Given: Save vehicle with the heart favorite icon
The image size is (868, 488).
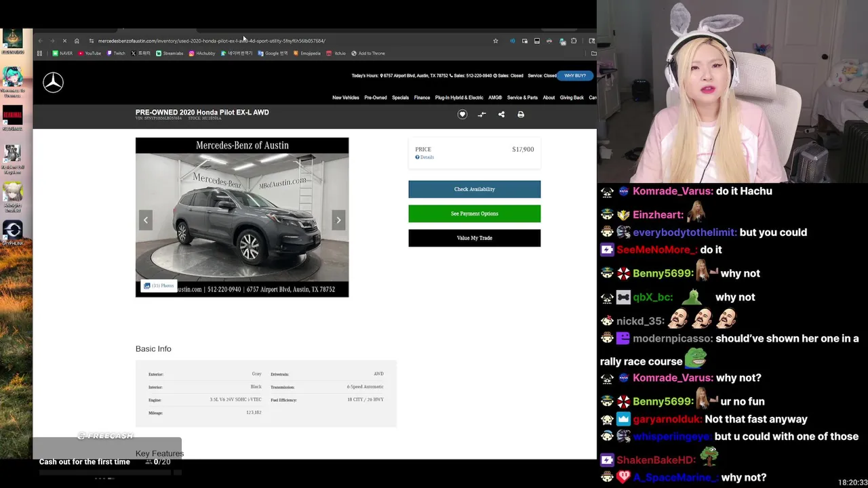Looking at the screenshot, I should (462, 115).
